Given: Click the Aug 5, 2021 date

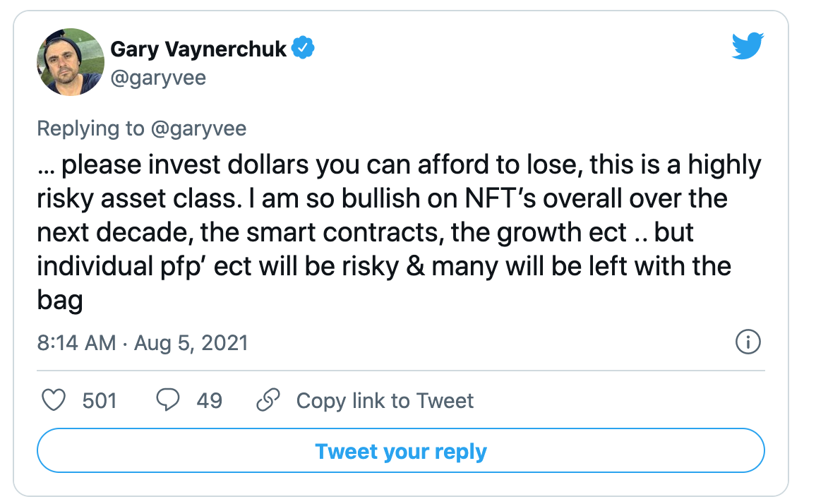Looking at the screenshot, I should coord(191,343).
